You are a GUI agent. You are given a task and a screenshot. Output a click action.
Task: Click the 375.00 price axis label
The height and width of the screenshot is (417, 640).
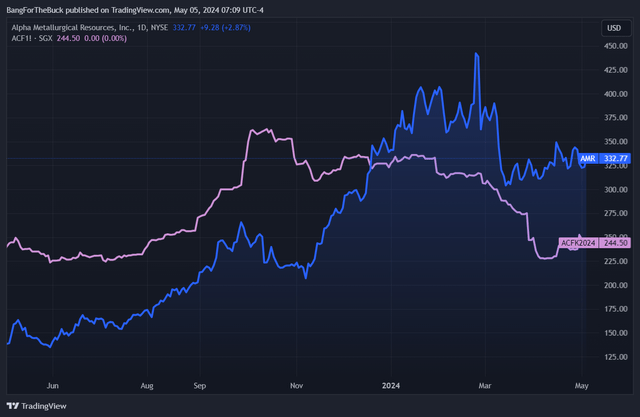point(616,118)
